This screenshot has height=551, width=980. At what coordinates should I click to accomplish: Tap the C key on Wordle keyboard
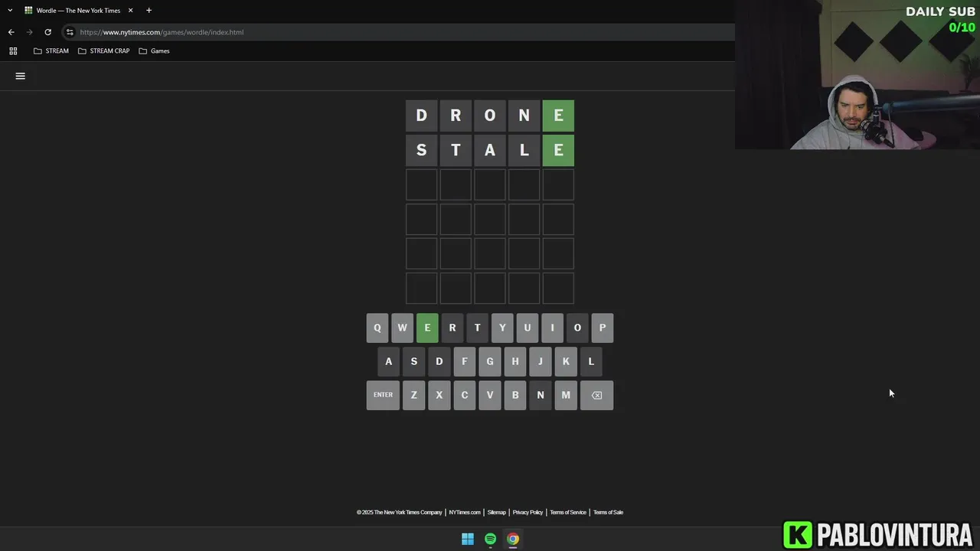point(465,395)
